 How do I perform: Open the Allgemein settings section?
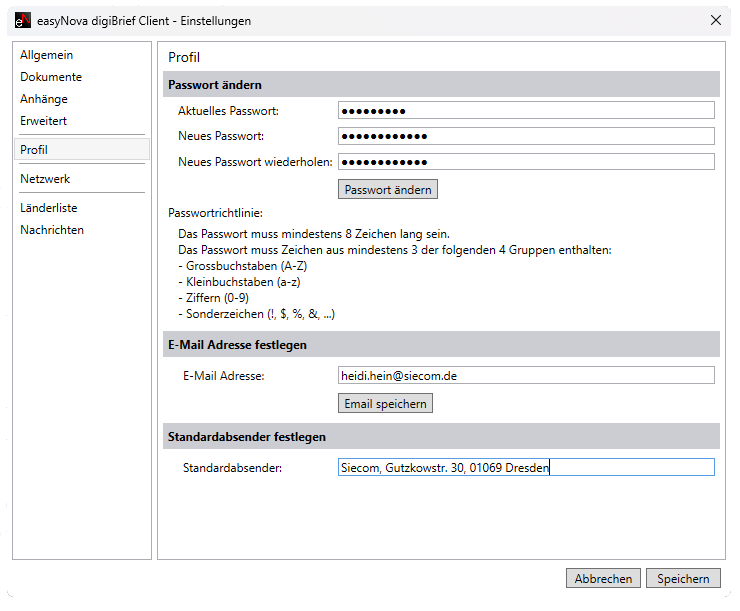click(47, 55)
